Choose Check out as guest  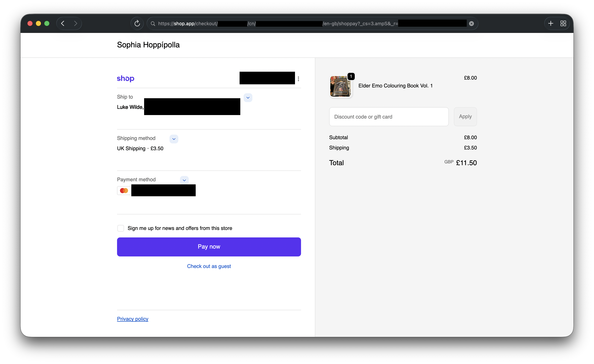point(209,266)
